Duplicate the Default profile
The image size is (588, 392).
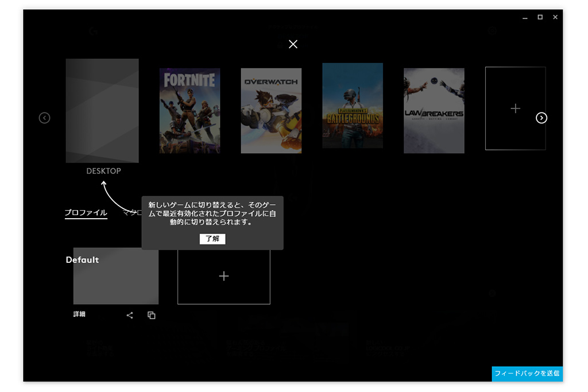tap(152, 315)
